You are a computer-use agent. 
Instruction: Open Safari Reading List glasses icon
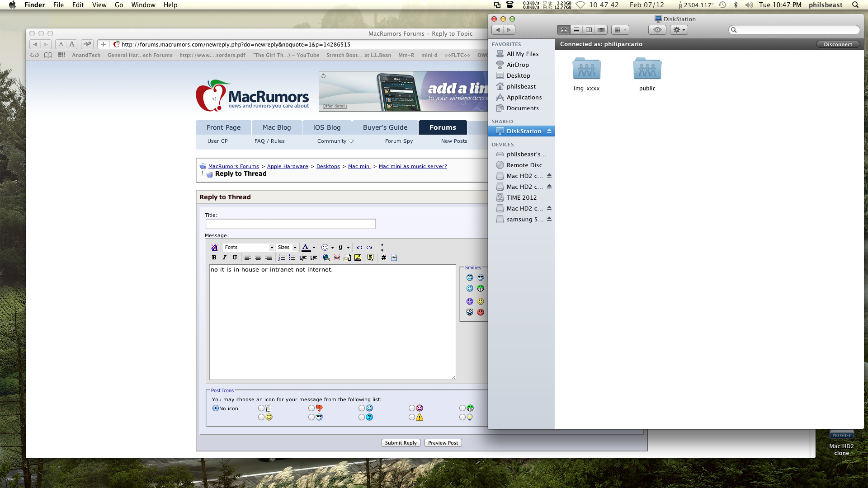[35, 55]
